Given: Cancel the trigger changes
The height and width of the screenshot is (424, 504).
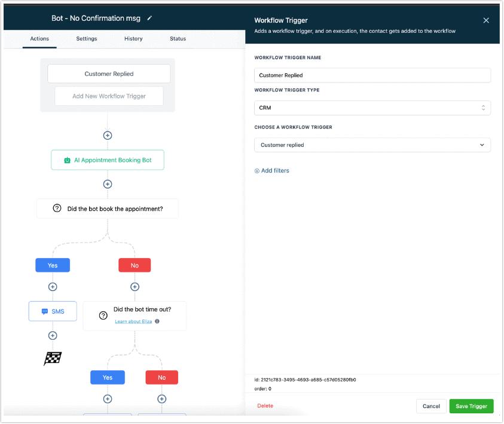Looking at the screenshot, I should point(431,406).
